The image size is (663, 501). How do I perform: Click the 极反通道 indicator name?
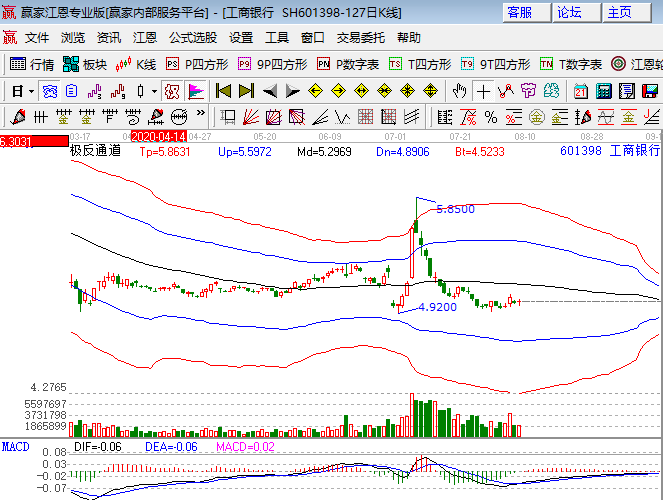(x=96, y=151)
